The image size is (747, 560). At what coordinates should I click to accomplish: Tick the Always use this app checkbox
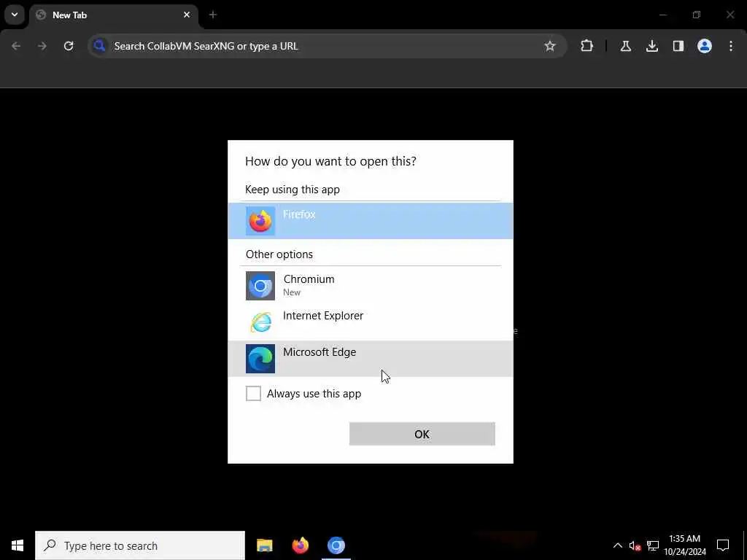click(253, 393)
